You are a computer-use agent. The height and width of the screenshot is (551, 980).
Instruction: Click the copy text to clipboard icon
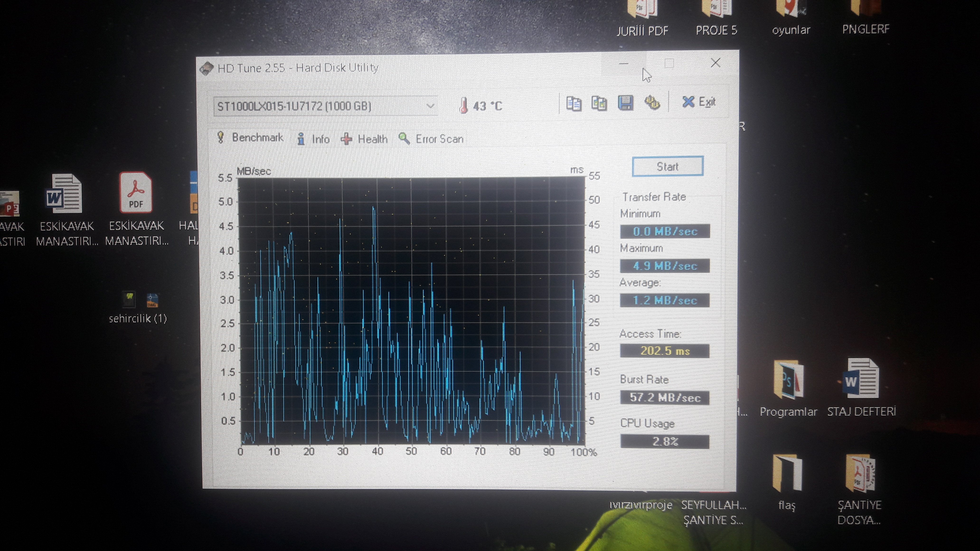[574, 103]
